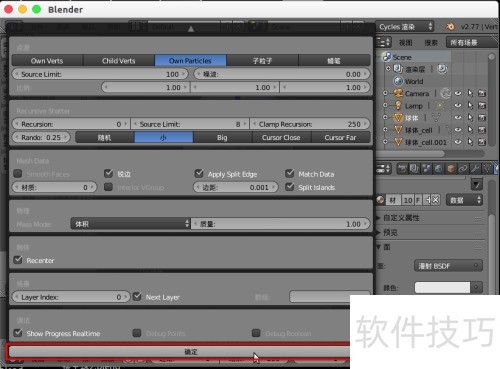
Task: Select 子粒子 point source
Action: 262,61
